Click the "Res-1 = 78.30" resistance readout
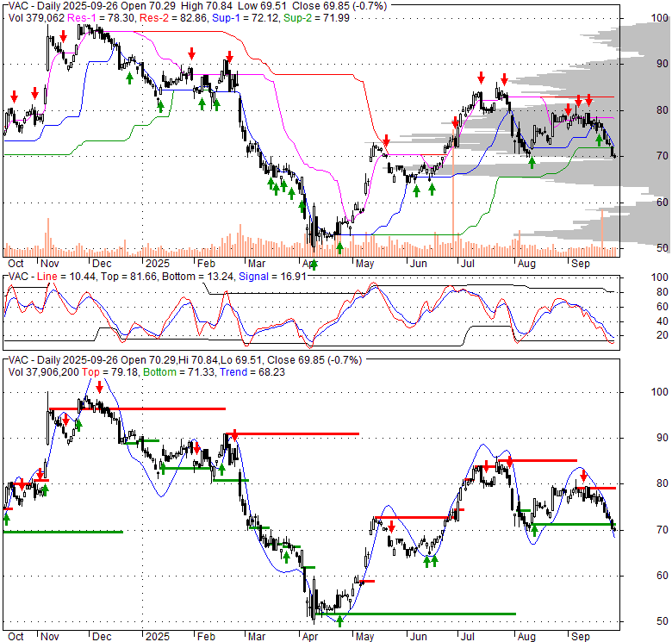The width and height of the screenshot is (672, 642). click(101, 18)
